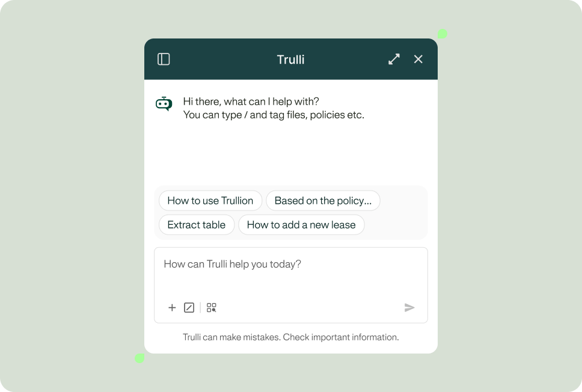Viewport: 582px width, 392px height.
Task: Choose the 'How to use Trullion' suggestion
Action: tap(210, 200)
